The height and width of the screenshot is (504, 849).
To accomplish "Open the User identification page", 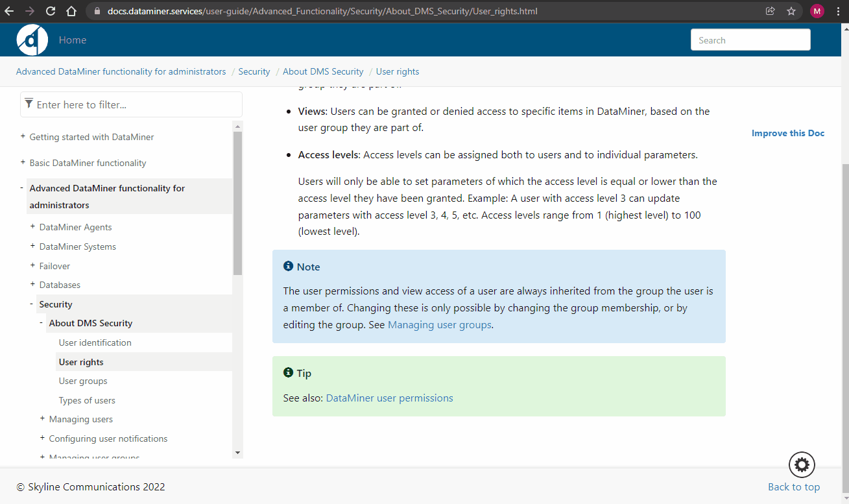I will click(95, 342).
